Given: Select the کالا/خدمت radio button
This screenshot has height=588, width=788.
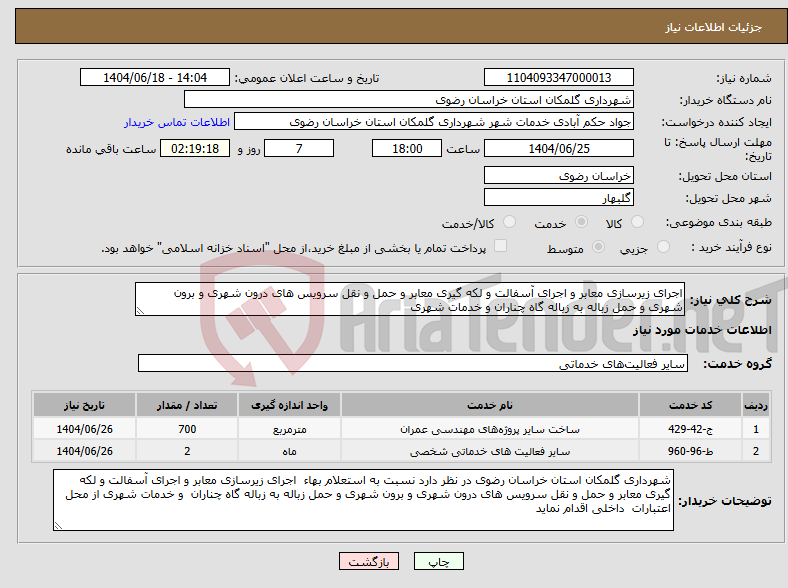Looking at the screenshot, I should [x=510, y=222].
